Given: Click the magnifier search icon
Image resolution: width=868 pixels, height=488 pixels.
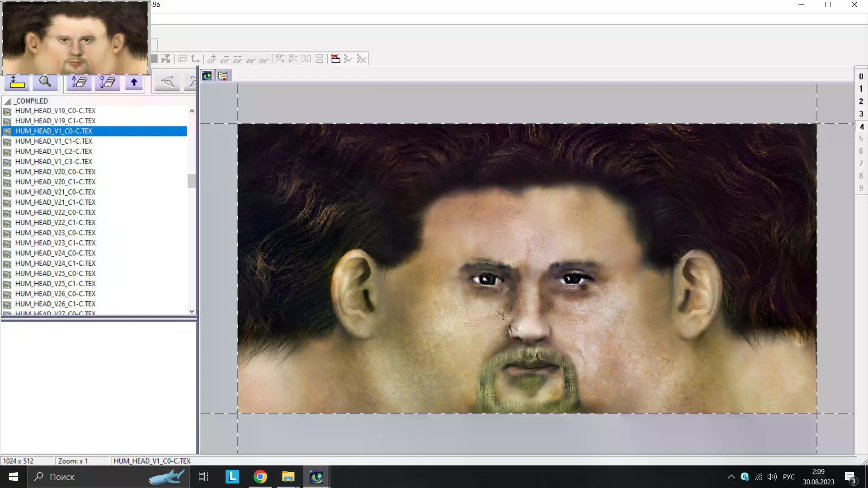Looking at the screenshot, I should [x=45, y=82].
